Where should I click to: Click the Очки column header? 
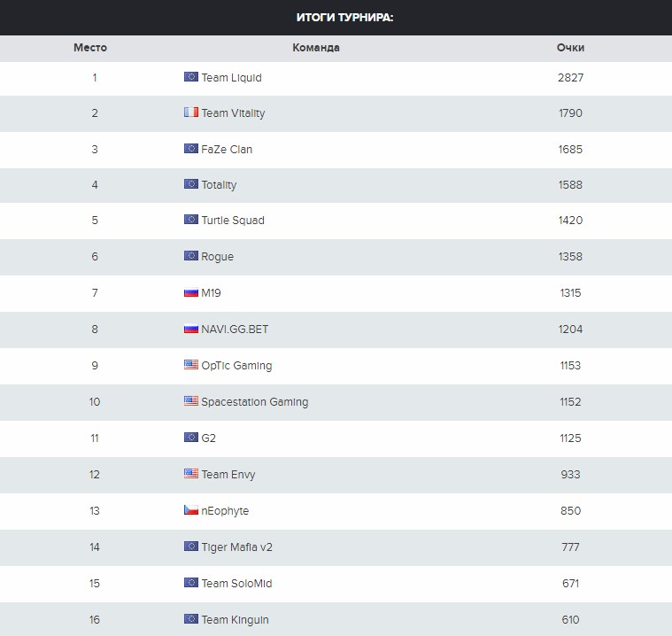point(570,48)
